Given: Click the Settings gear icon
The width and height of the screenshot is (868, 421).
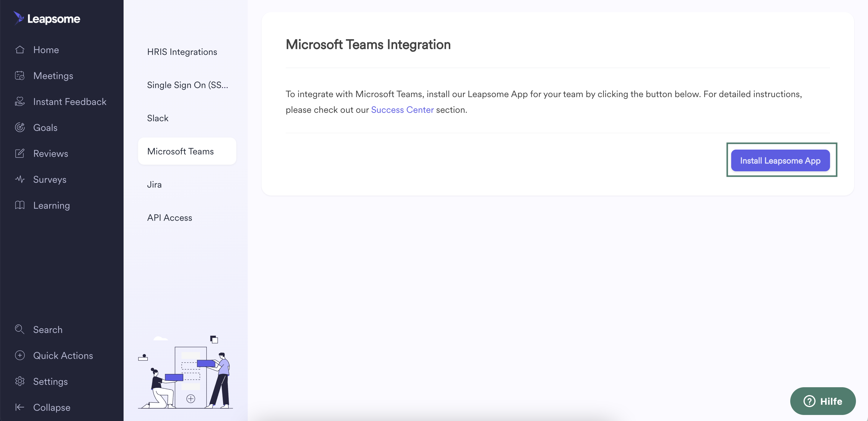Looking at the screenshot, I should [20, 381].
